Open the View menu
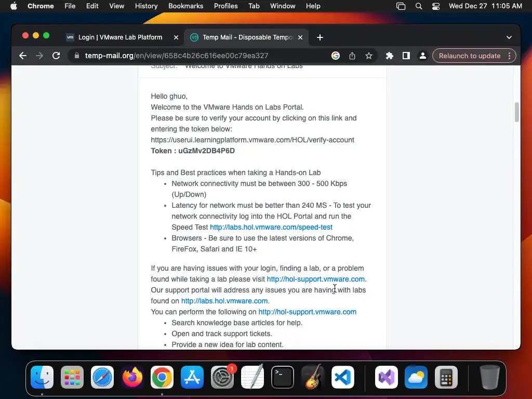This screenshot has height=399, width=532. (x=116, y=6)
